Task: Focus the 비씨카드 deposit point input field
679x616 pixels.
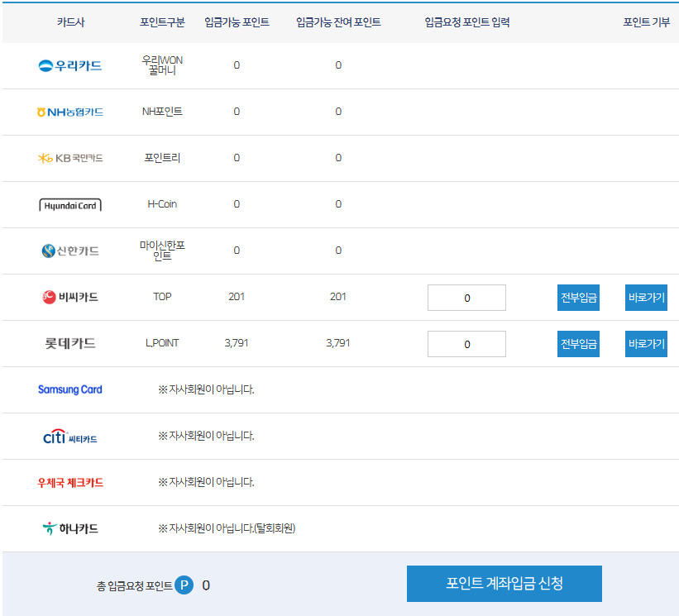Action: 466,298
